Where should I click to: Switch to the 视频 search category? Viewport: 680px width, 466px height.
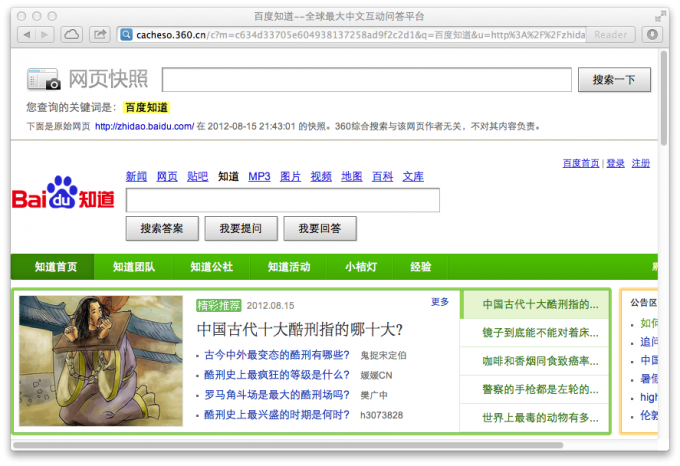[321, 176]
